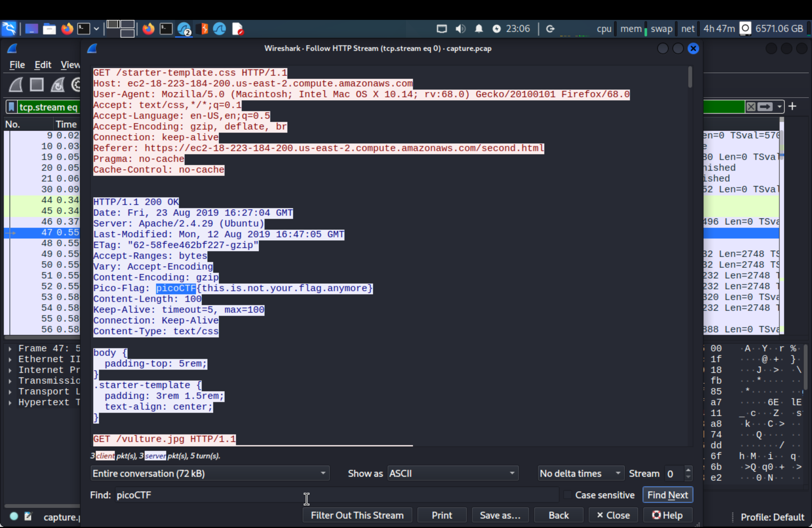Open the capture file properties status icon

pyautogui.click(x=28, y=516)
